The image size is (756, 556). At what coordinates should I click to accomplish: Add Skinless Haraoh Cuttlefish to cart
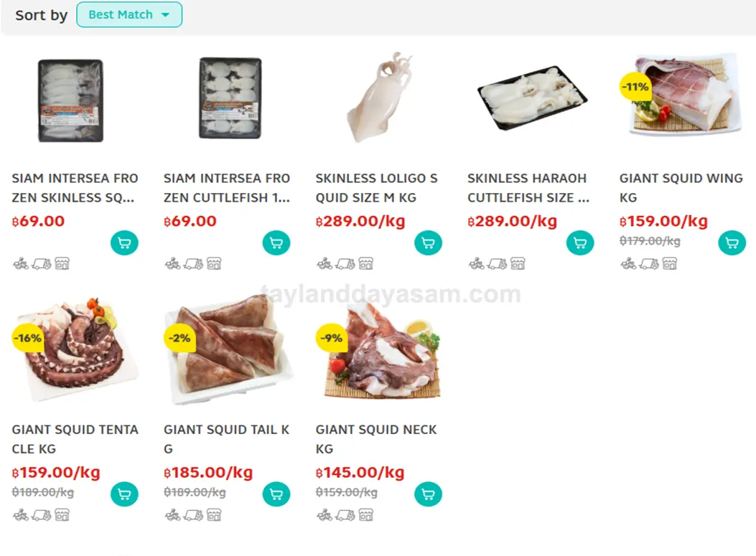click(580, 242)
